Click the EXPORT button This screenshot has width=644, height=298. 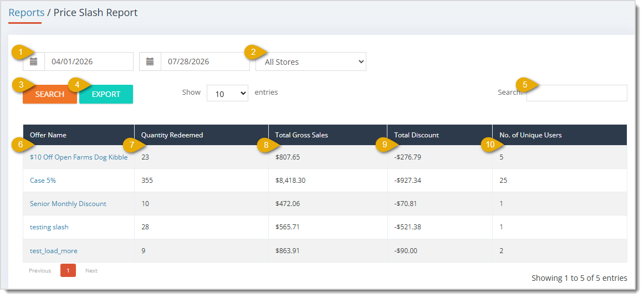point(106,94)
